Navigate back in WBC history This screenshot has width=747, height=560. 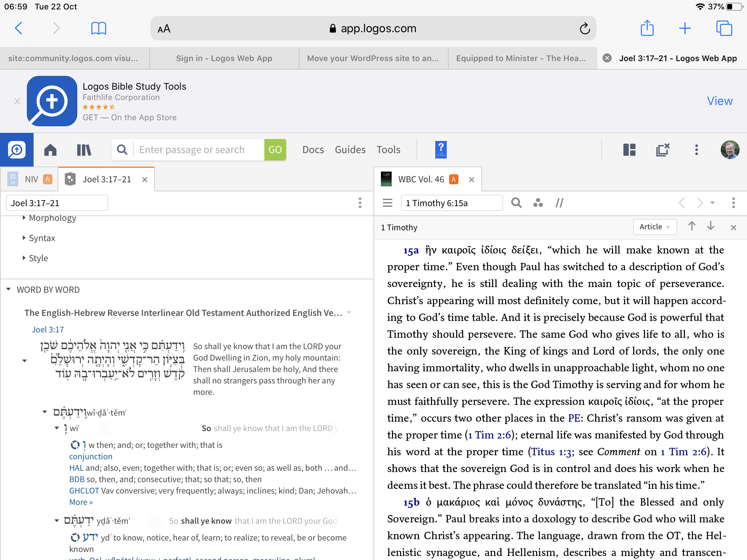(682, 203)
